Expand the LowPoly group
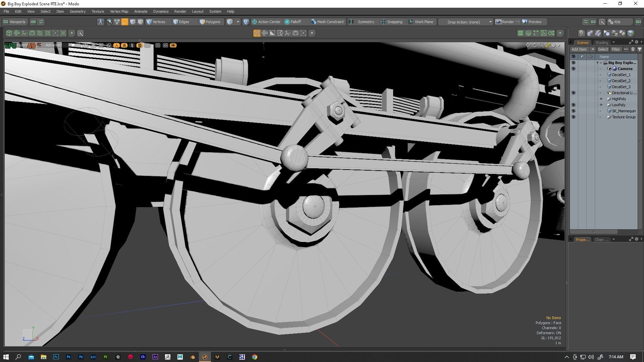This screenshot has height=362, width=644. tap(601, 105)
